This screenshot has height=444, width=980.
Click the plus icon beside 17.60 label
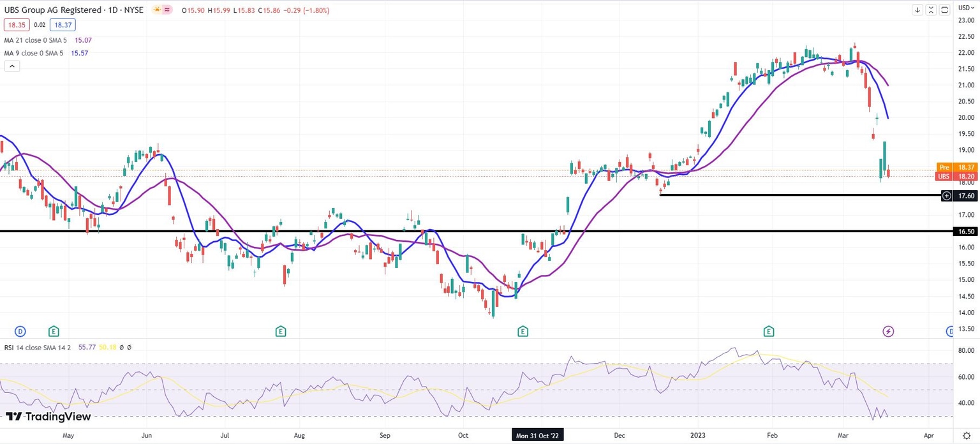[947, 196]
